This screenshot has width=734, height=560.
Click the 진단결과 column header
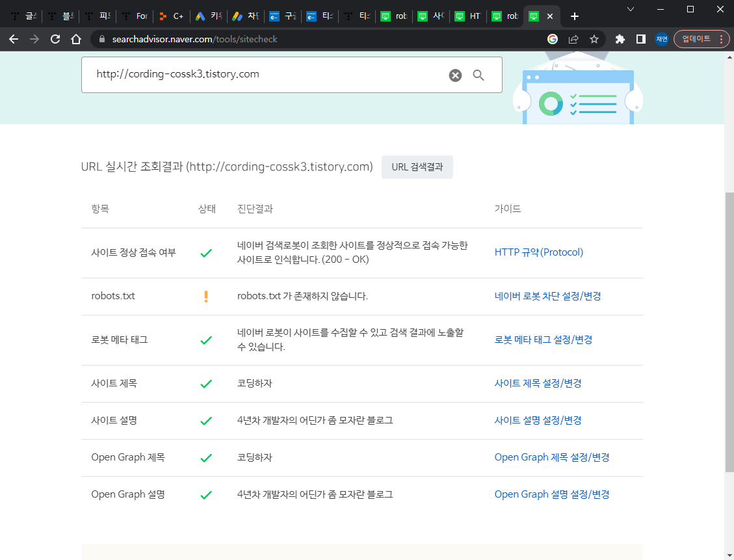[255, 209]
